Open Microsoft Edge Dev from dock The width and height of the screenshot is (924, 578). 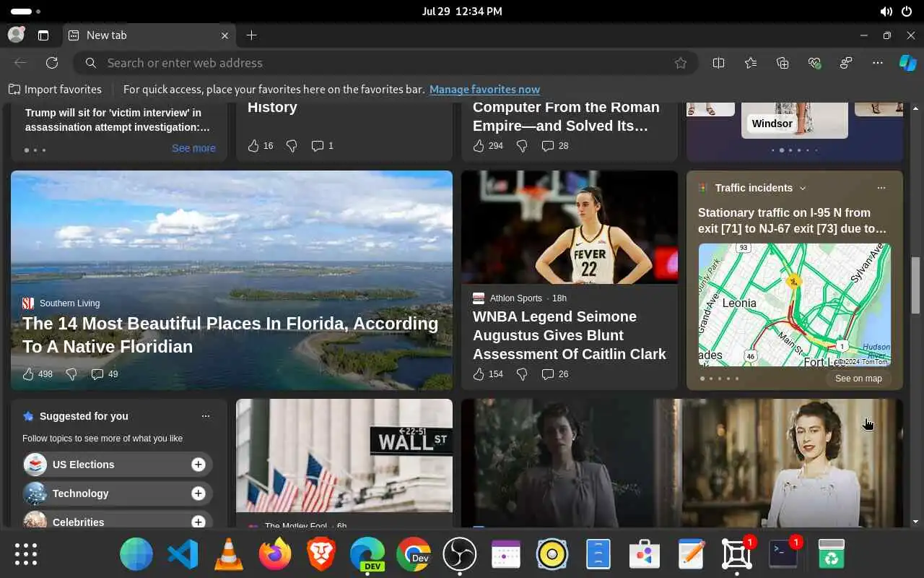367,555
